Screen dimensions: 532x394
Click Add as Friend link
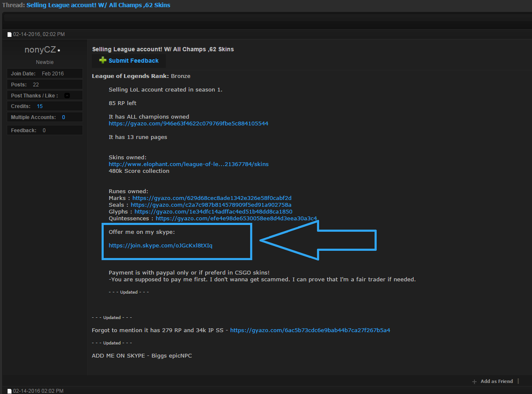pyautogui.click(x=496, y=381)
